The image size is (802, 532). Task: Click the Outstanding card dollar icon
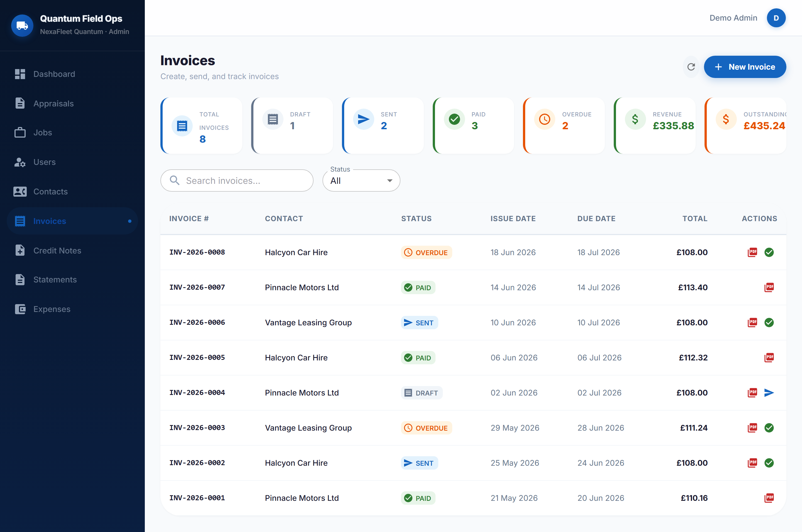point(726,119)
